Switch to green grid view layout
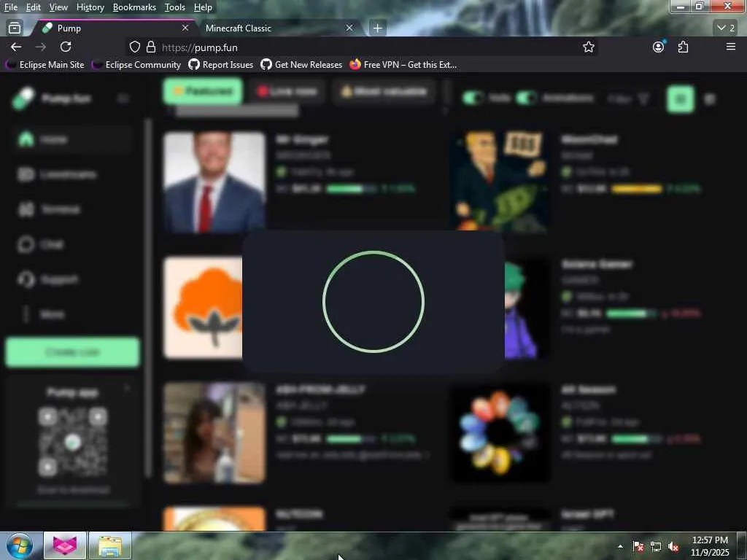Image resolution: width=747 pixels, height=560 pixels. [x=680, y=99]
